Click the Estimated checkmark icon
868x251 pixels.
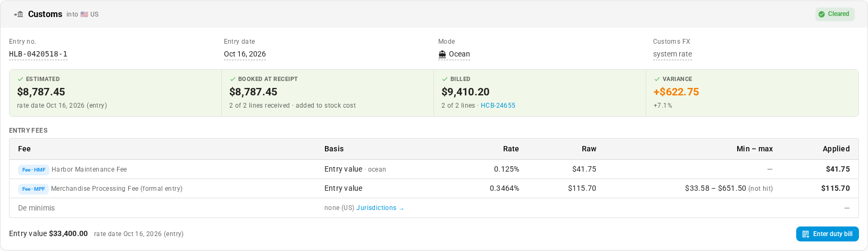click(20, 79)
